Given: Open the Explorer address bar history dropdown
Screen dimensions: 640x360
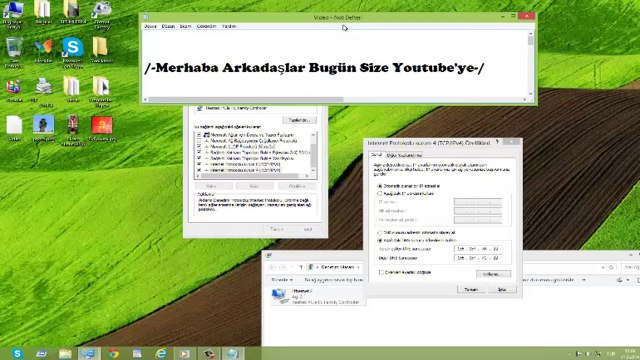Looking at the screenshot, I should coord(603,267).
